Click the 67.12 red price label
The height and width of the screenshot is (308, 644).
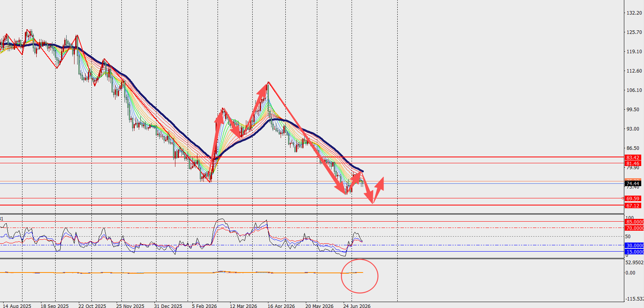(633, 205)
